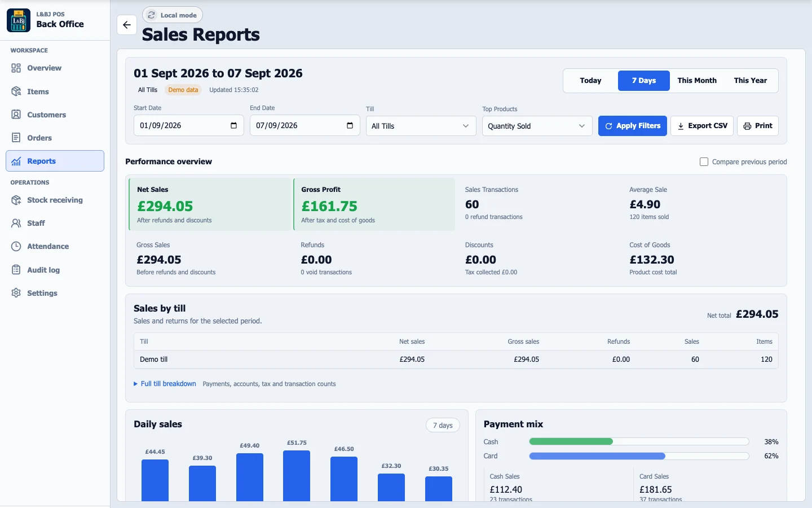Click the Stock receiving box icon
Viewport: 812px width, 508px height.
click(16, 200)
